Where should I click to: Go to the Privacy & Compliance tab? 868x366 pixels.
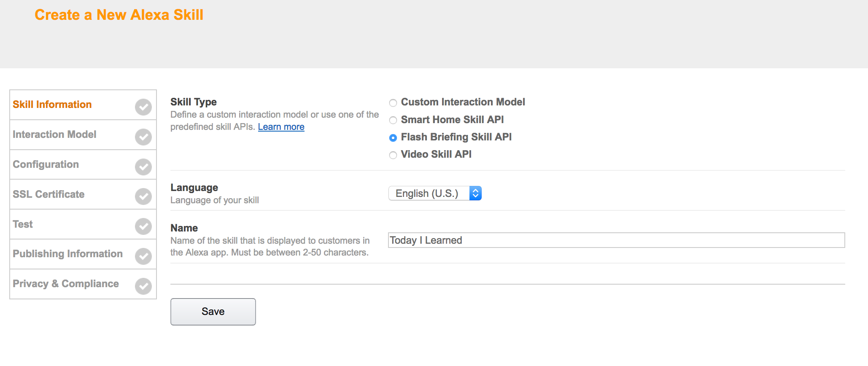[83, 284]
